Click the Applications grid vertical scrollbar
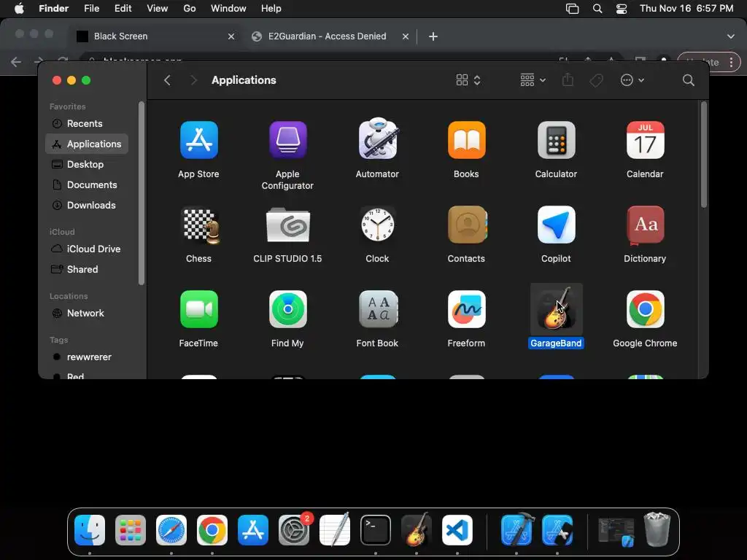The width and height of the screenshot is (747, 560). click(x=704, y=155)
